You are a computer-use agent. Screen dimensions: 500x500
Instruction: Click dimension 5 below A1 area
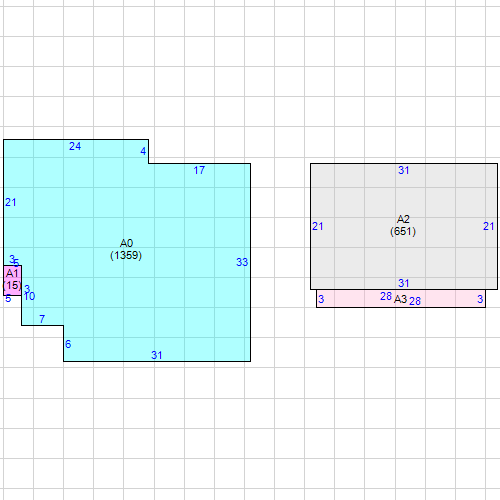tap(8, 299)
